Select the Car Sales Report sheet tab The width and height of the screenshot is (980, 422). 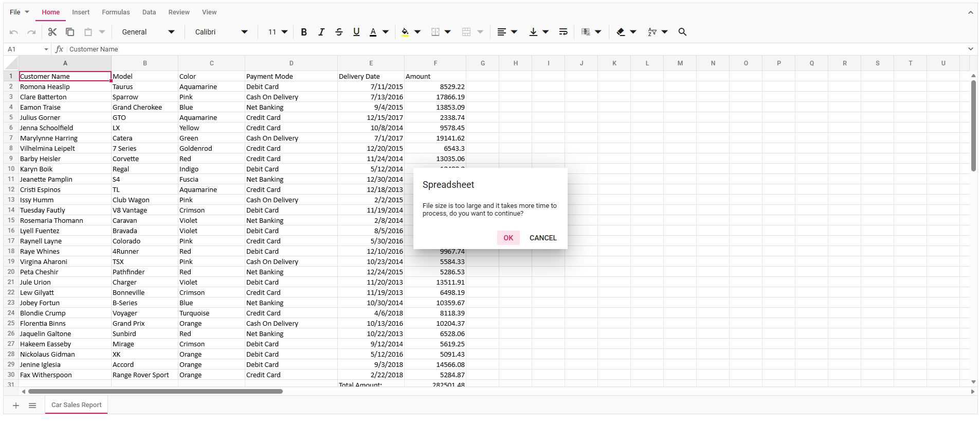coord(77,405)
